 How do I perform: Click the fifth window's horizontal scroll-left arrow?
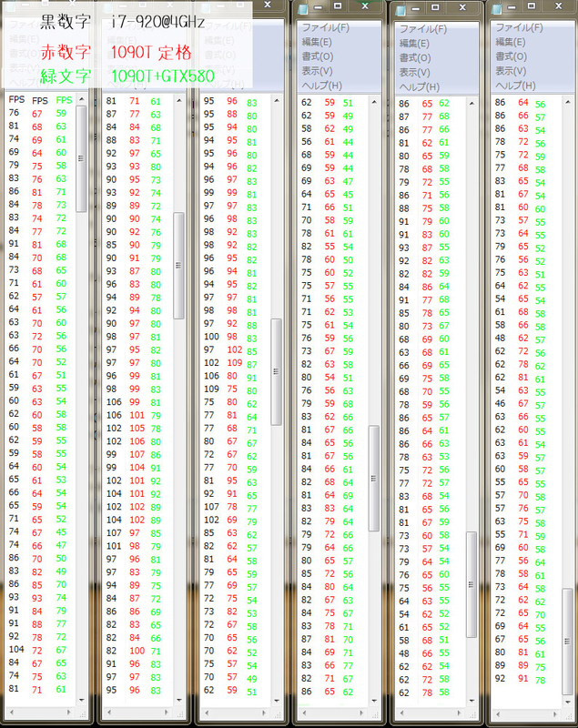[x=401, y=713]
